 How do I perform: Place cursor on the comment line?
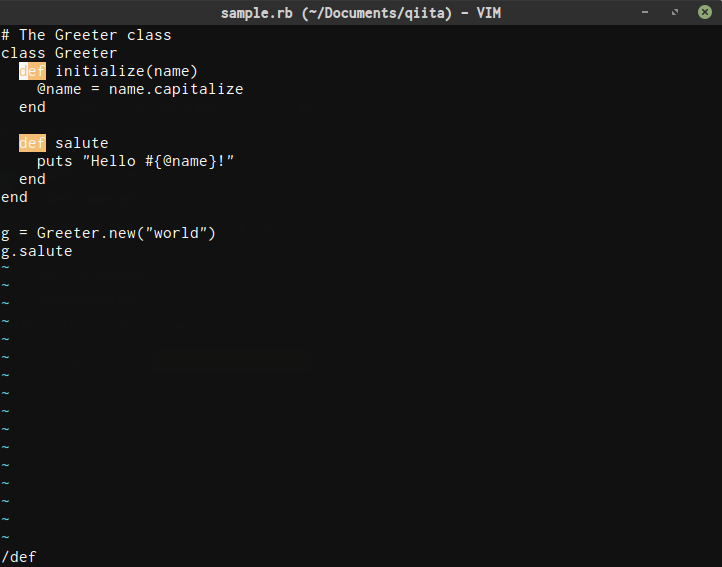point(86,35)
